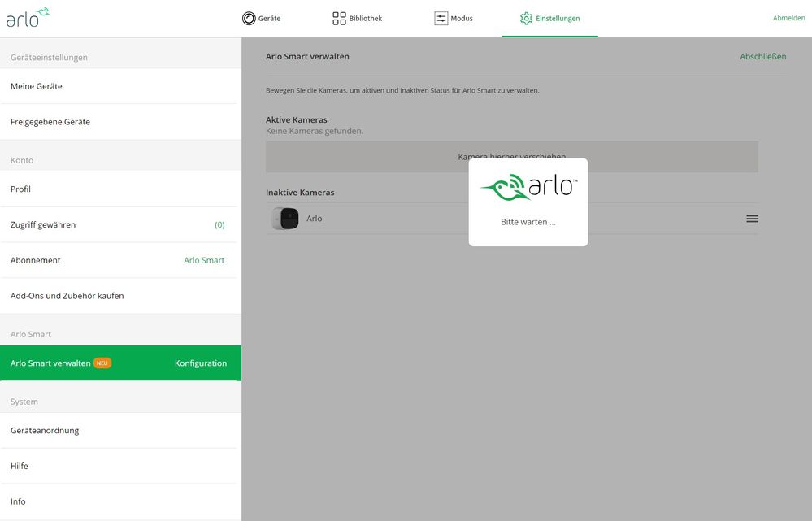Open Zugriff gewähren
Viewport: 812px width, 521px height.
(120, 225)
